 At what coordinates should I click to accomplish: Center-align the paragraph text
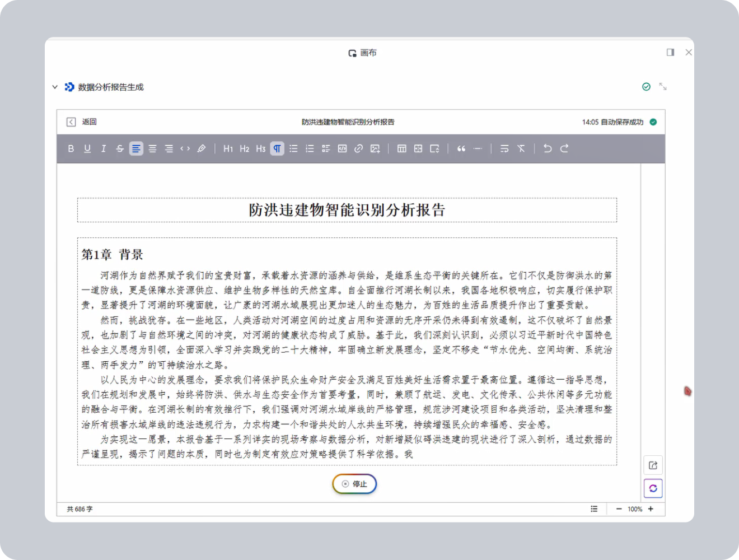[152, 148]
